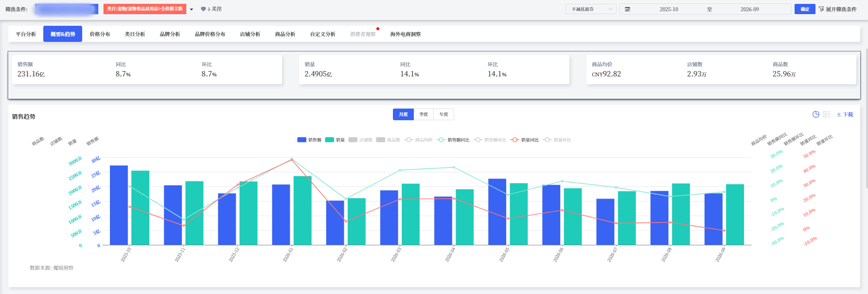
Task: Enable 销量环比 series in chart legend
Action: click(x=557, y=140)
